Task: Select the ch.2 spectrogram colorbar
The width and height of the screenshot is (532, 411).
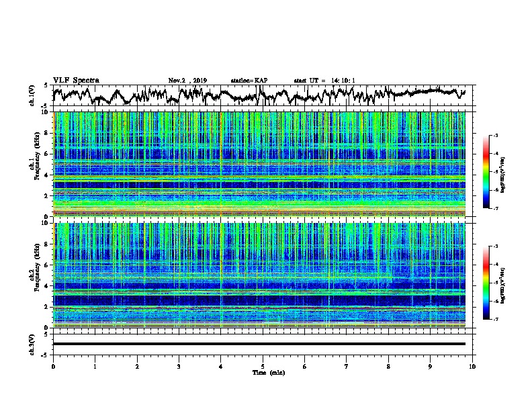Action: pyautogui.click(x=486, y=283)
